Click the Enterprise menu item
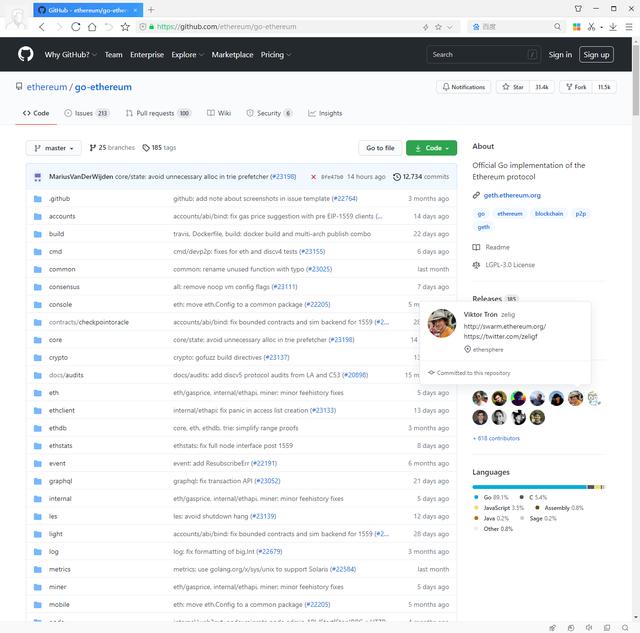Image resolution: width=640 pixels, height=633 pixels. pos(147,55)
